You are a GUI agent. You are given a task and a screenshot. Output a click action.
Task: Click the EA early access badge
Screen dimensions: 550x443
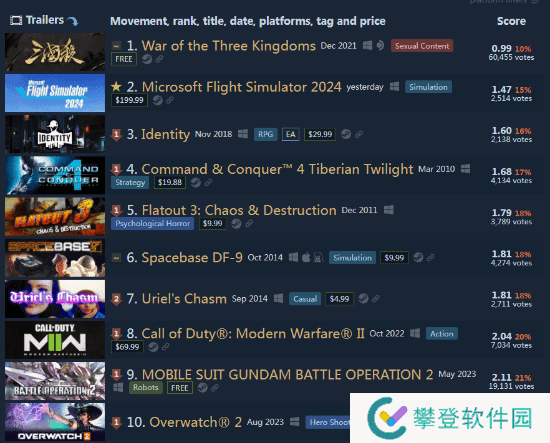[290, 134]
